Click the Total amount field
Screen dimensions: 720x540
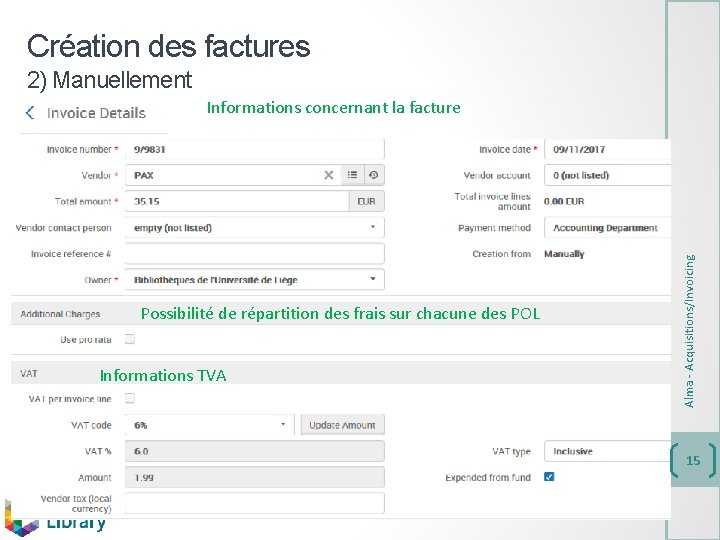237,201
